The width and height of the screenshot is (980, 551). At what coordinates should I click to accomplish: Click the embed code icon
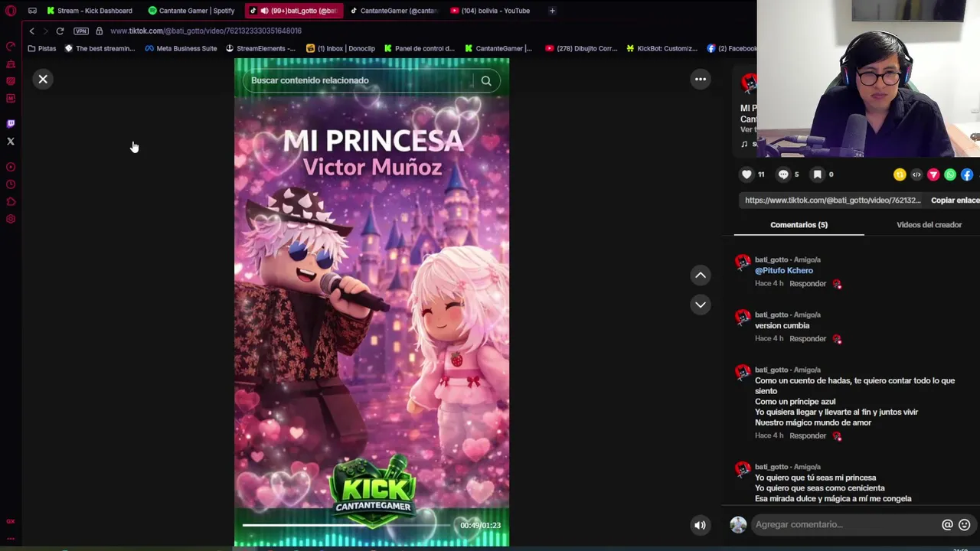tap(916, 174)
